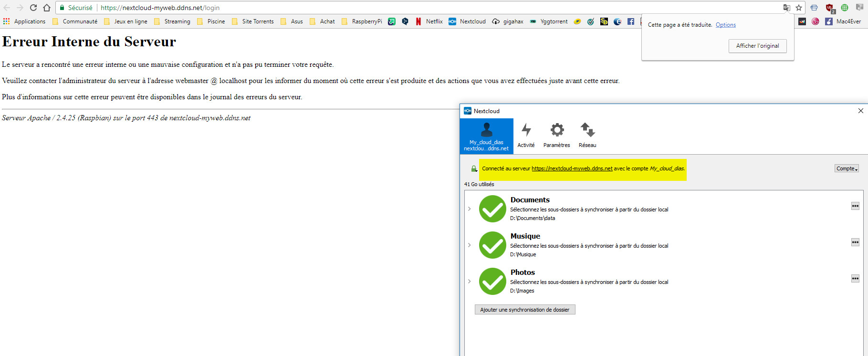Open translation Options link
Image resolution: width=868 pixels, height=356 pixels.
tap(725, 25)
